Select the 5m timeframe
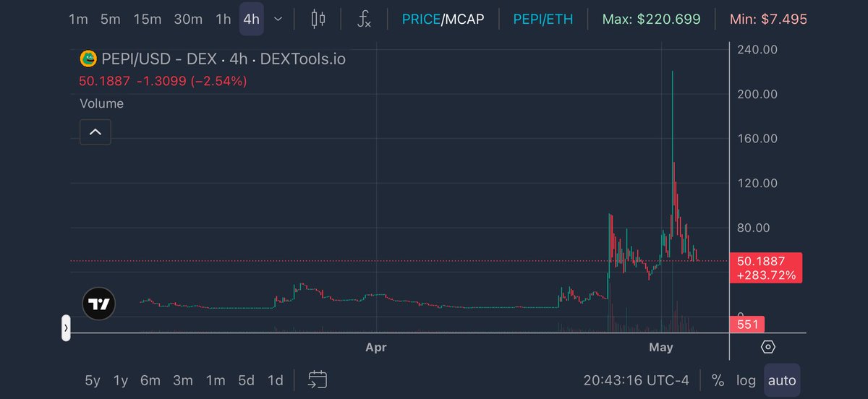The width and height of the screenshot is (868, 399). 110,19
